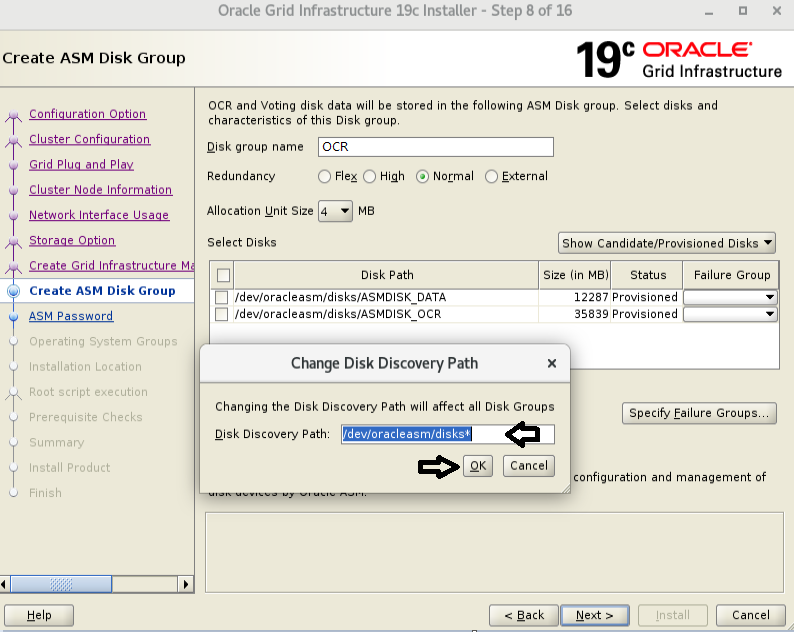Image resolution: width=794 pixels, height=632 pixels.
Task: Check the ASMDISK_DATA disk checkbox
Action: [222, 297]
